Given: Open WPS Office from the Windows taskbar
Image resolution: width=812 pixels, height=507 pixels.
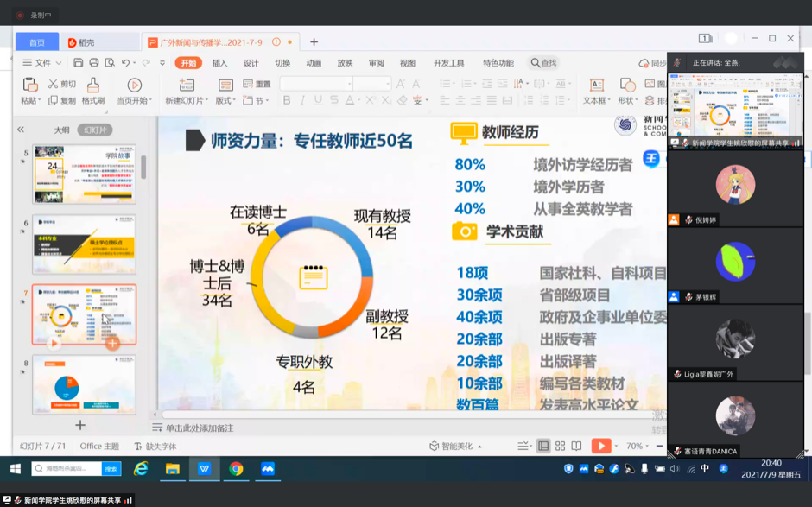Looking at the screenshot, I should 204,468.
